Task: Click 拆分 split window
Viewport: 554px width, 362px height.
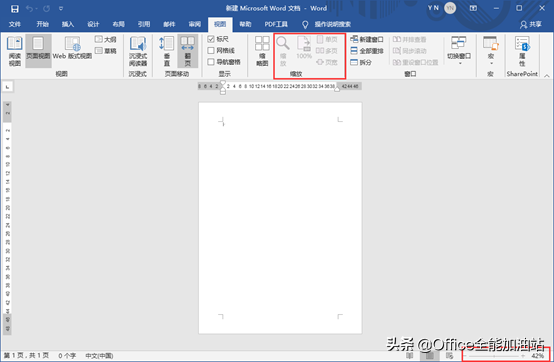Action: (x=361, y=62)
